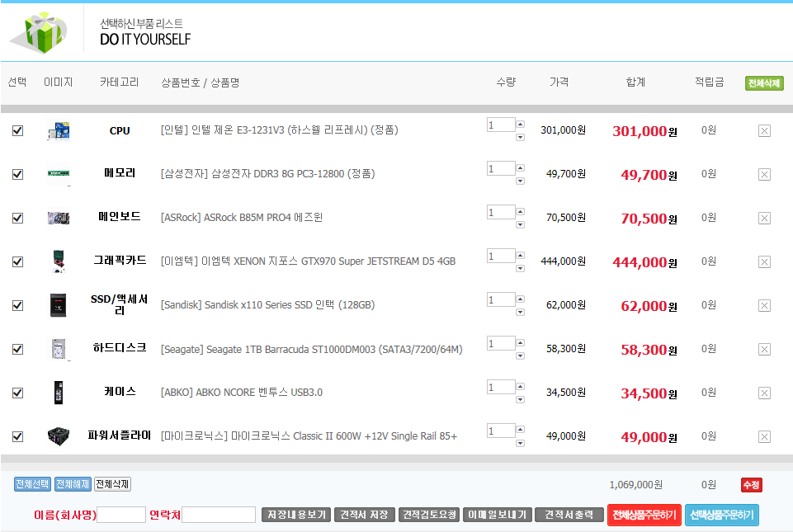The image size is (793, 532).
Task: Click the red 전체상품주문하기 button
Action: pyautogui.click(x=644, y=516)
